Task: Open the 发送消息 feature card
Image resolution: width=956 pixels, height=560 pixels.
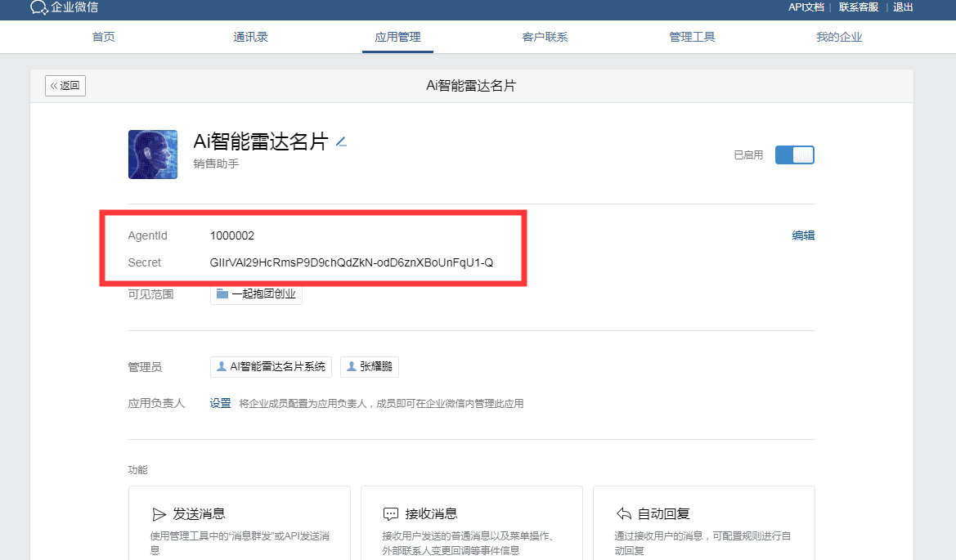Action: pyautogui.click(x=240, y=523)
